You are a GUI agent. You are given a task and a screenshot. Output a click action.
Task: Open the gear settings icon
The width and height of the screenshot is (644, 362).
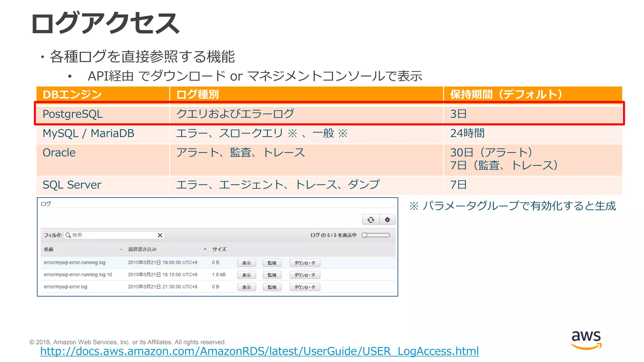pyautogui.click(x=387, y=220)
